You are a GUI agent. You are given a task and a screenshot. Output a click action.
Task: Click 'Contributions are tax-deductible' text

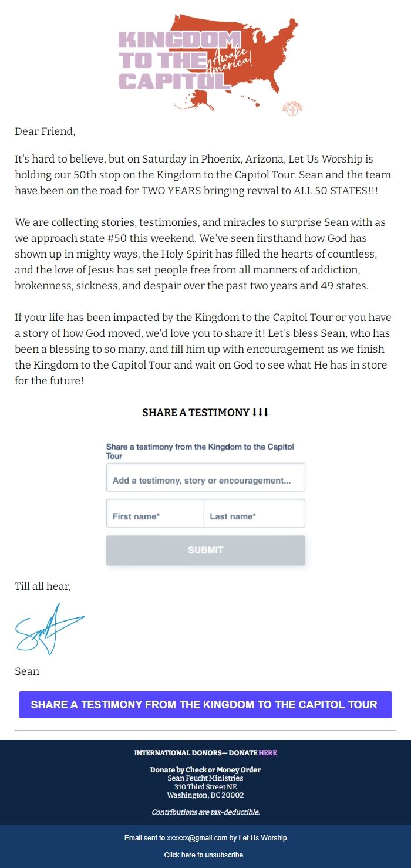tap(206, 812)
